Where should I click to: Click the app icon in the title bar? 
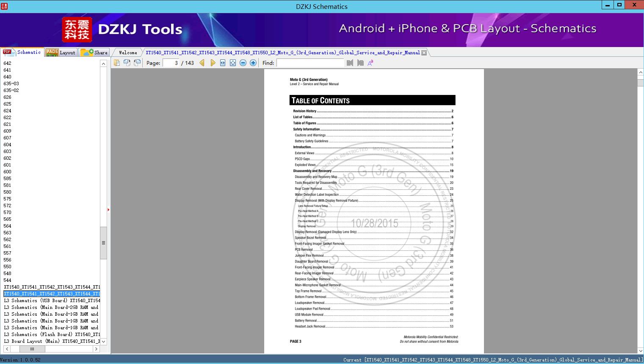pos(4,6)
